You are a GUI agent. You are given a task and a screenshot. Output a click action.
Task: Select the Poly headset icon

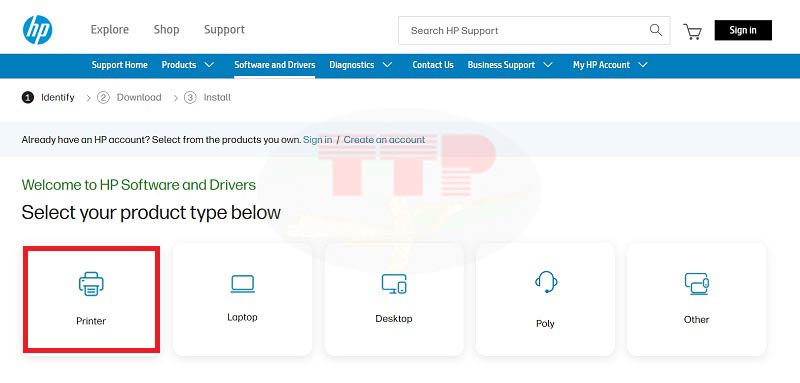pos(545,282)
